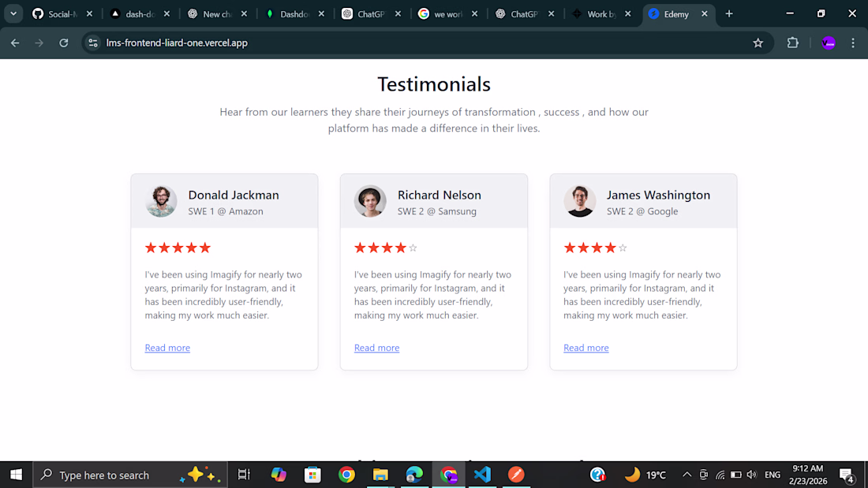Open Visual Studio Code from the taskbar
The height and width of the screenshot is (488, 868).
(482, 475)
